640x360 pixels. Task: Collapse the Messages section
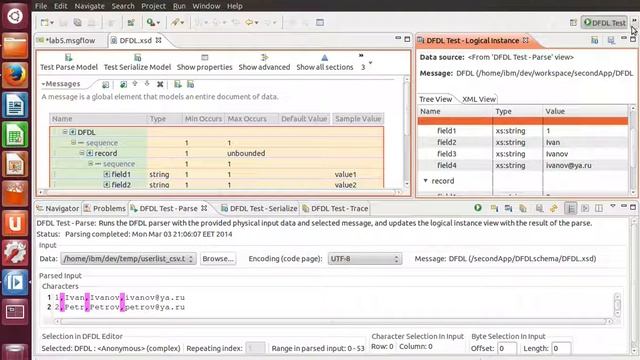coord(43,84)
